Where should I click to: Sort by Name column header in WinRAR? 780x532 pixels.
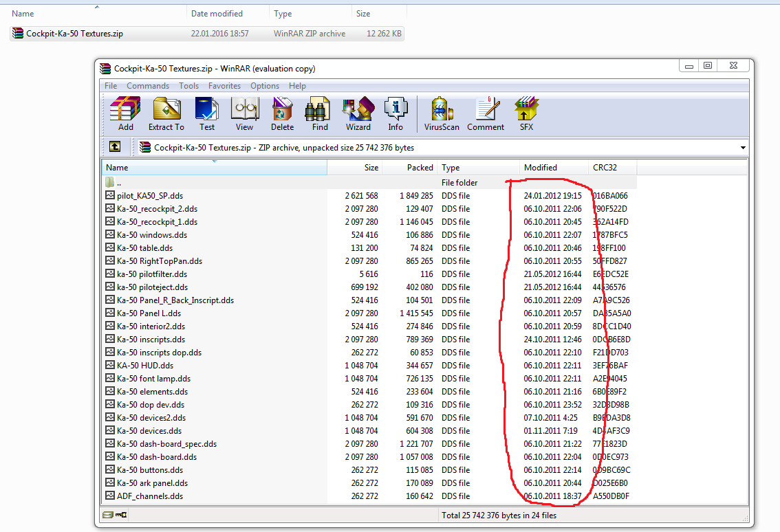pyautogui.click(x=215, y=168)
